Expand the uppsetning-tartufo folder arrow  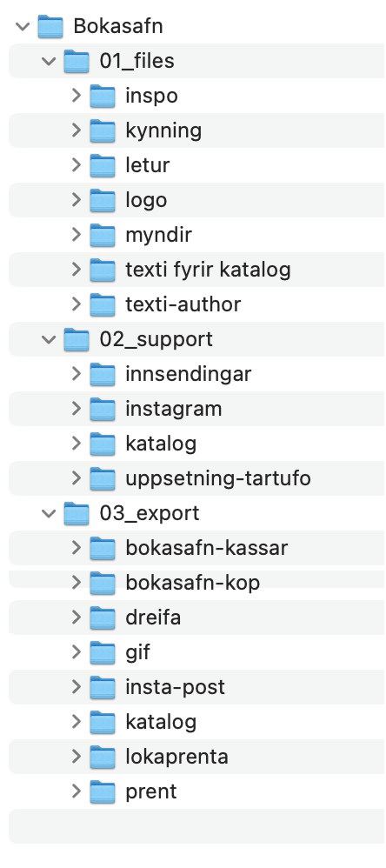pos(77,478)
